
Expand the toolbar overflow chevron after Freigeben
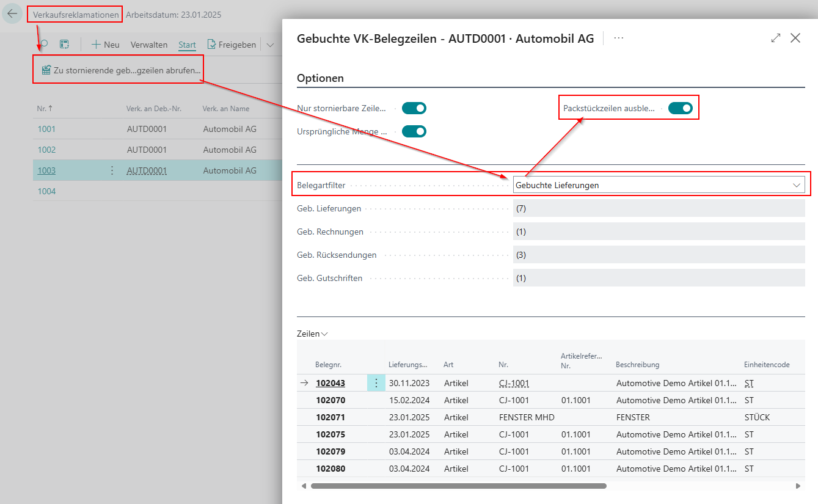coord(270,45)
